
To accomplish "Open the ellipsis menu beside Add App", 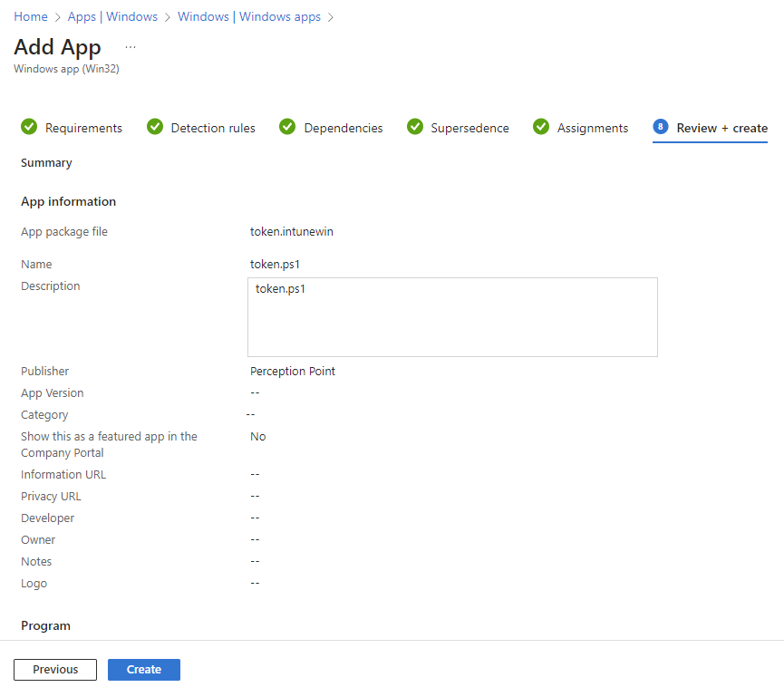I will click(x=131, y=47).
